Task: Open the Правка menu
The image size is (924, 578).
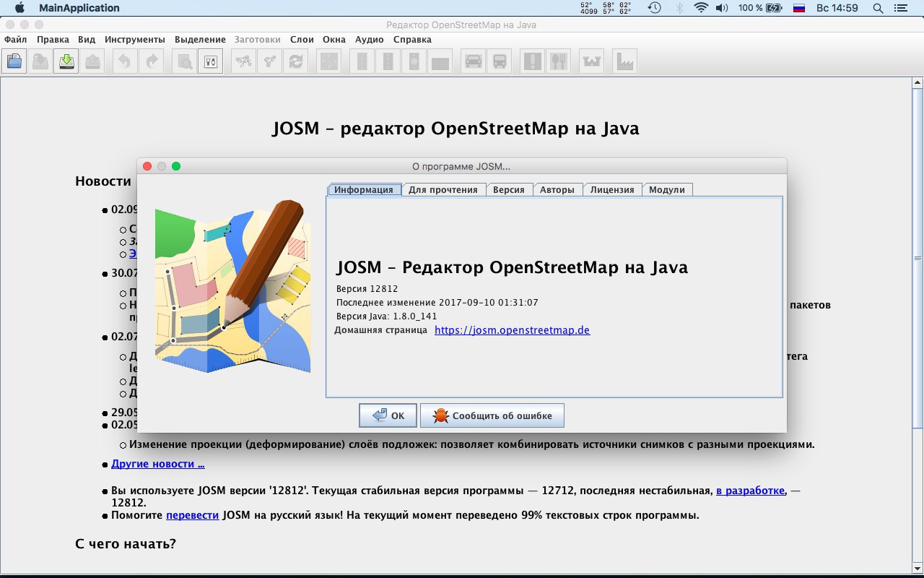Action: (x=53, y=39)
